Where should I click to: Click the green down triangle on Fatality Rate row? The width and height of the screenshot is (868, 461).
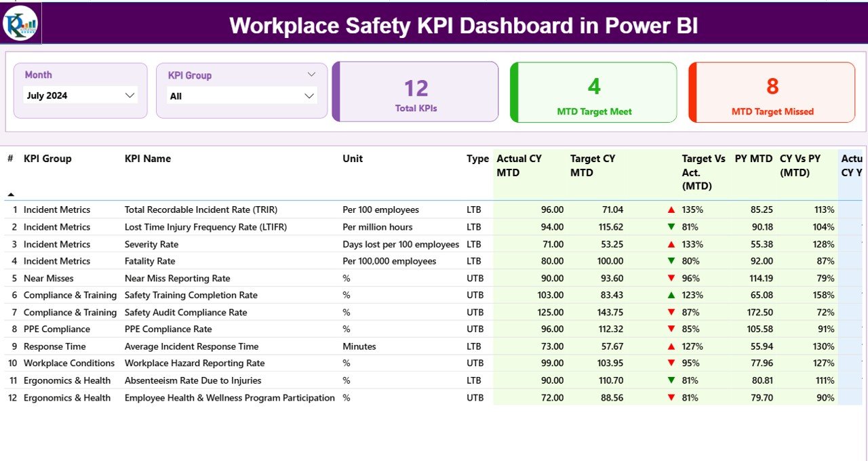671,260
